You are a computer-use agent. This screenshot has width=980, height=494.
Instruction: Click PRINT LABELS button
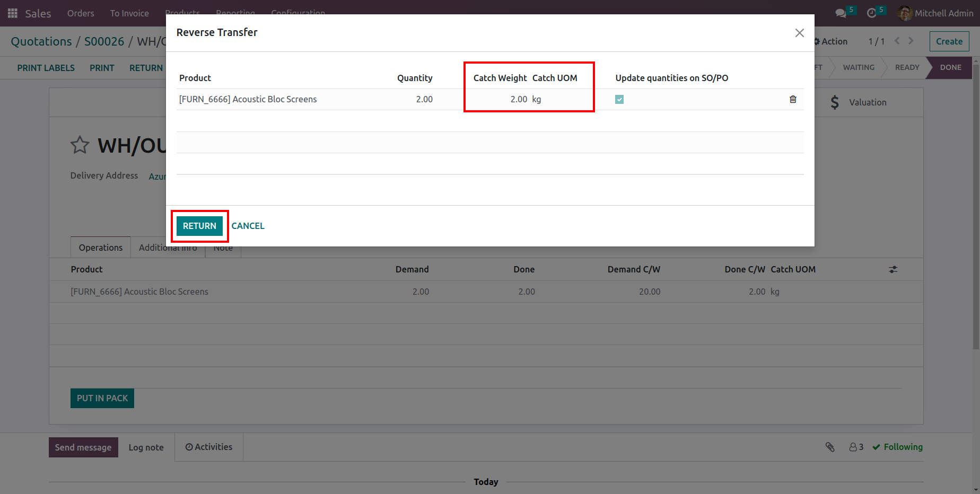tap(46, 68)
